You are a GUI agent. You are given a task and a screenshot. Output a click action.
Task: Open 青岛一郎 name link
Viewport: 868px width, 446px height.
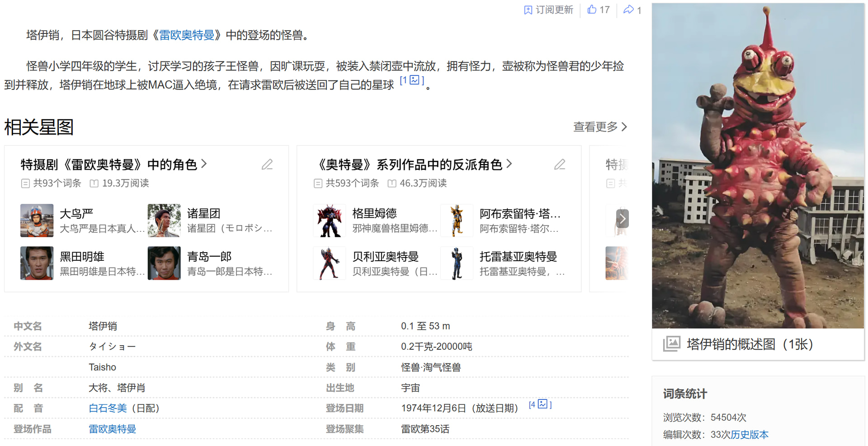[x=209, y=257]
